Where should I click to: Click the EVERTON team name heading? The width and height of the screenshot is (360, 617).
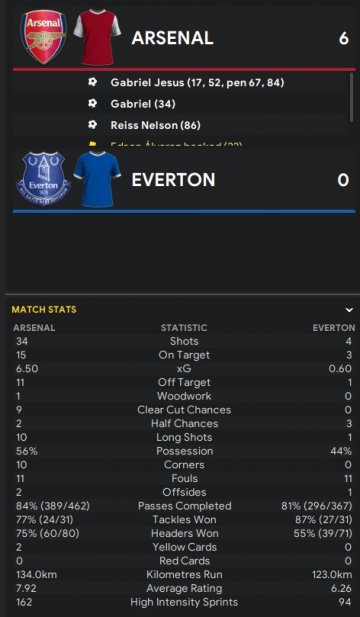click(x=173, y=180)
